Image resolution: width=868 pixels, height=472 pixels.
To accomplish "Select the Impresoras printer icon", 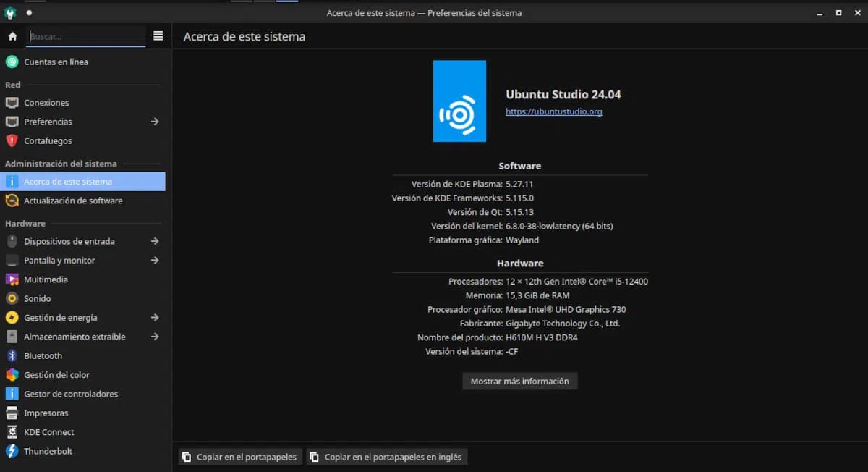I will pos(12,413).
